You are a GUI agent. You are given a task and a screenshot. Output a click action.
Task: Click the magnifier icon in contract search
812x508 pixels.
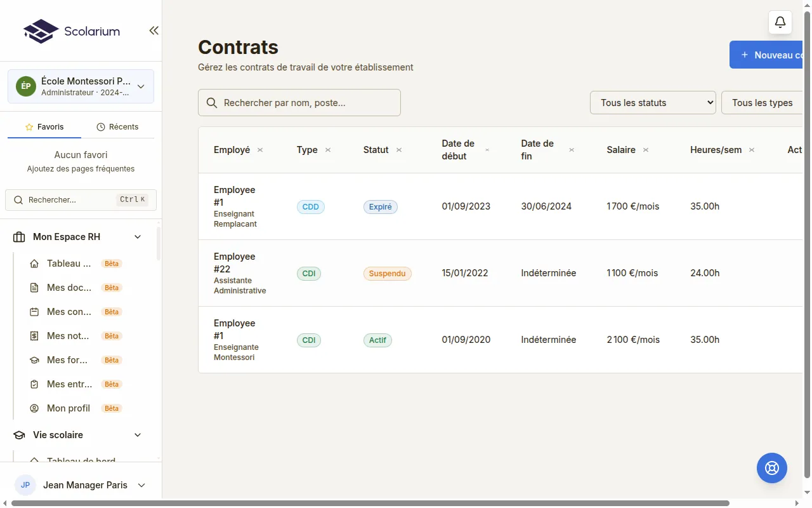coord(213,103)
